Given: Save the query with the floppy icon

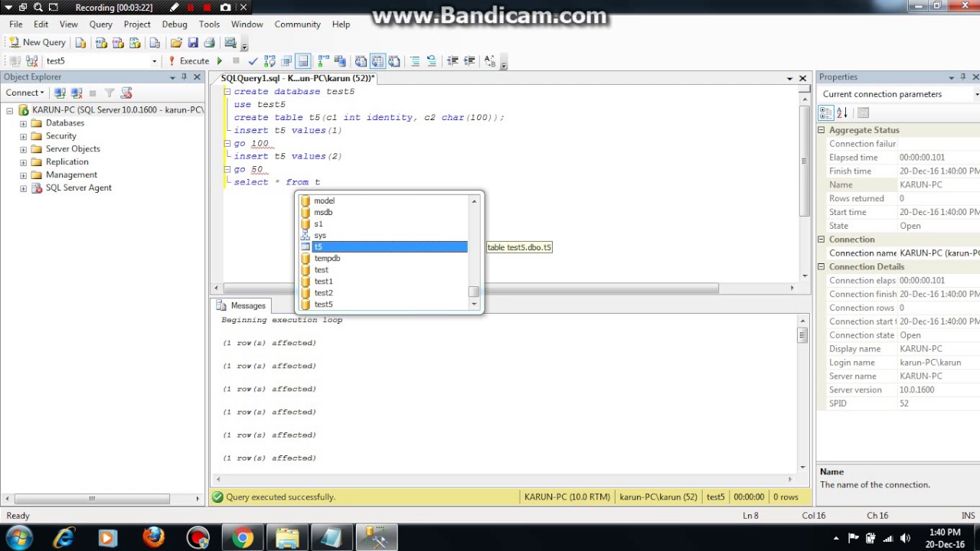Looking at the screenshot, I should point(193,43).
